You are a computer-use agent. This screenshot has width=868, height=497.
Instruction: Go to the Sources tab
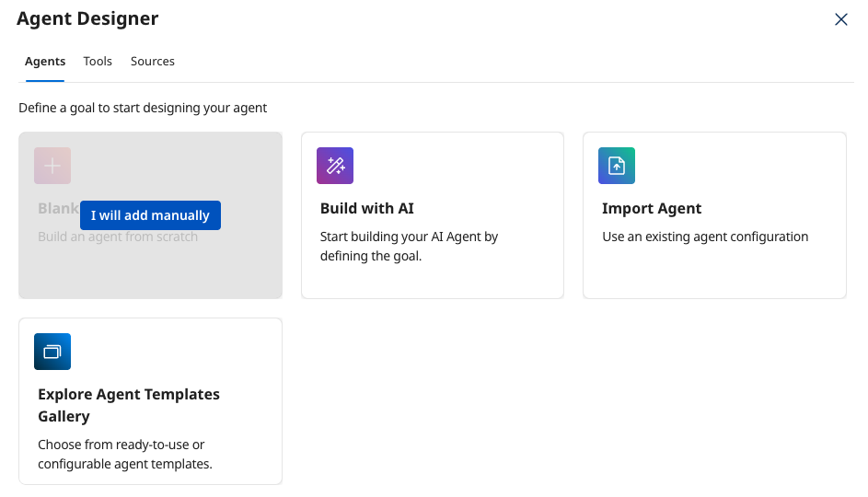coord(153,62)
